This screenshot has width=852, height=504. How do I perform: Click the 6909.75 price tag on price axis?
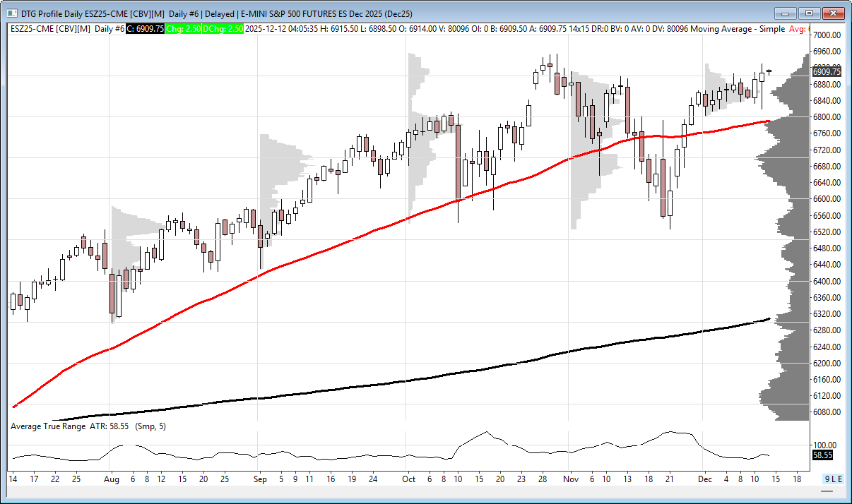(x=827, y=72)
